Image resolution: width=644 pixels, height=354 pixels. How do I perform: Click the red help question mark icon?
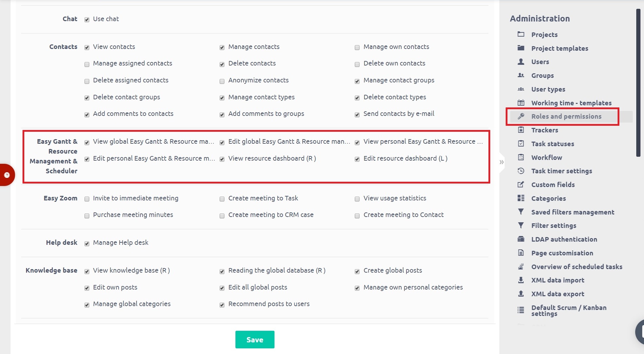tap(7, 175)
